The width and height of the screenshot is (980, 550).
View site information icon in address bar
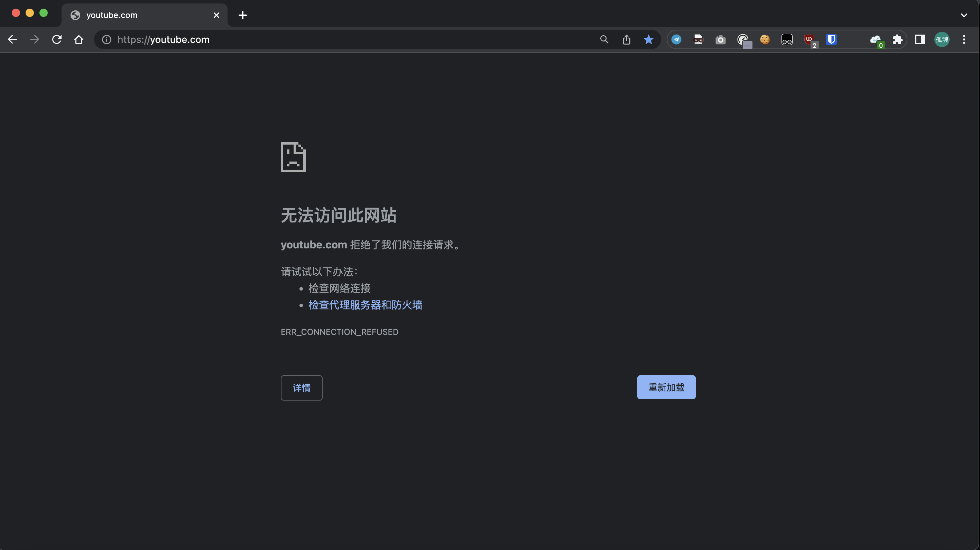click(107, 39)
